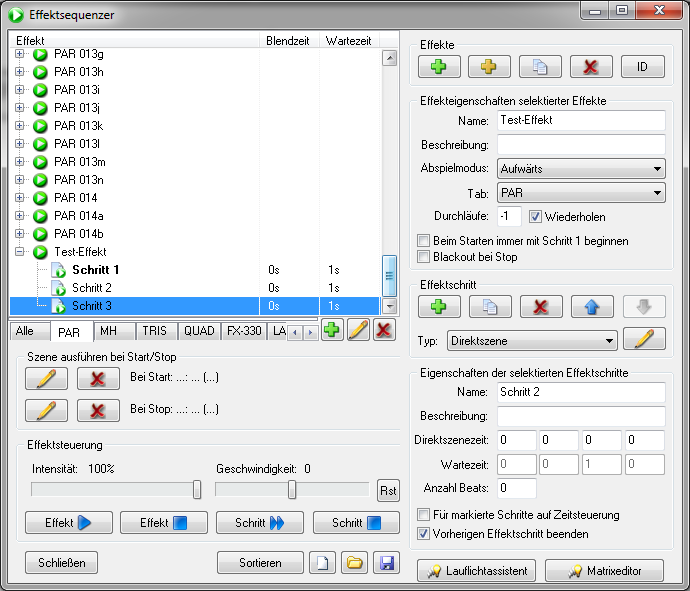The image size is (690, 591).
Task: Edit the Bei Start scene with pencil
Action: [46, 379]
